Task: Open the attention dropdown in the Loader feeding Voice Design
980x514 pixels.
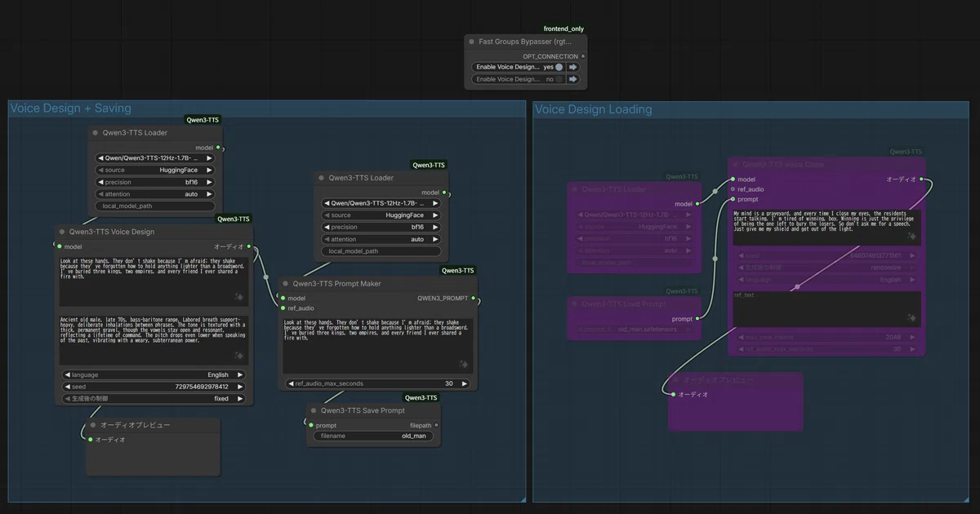Action: (x=155, y=194)
